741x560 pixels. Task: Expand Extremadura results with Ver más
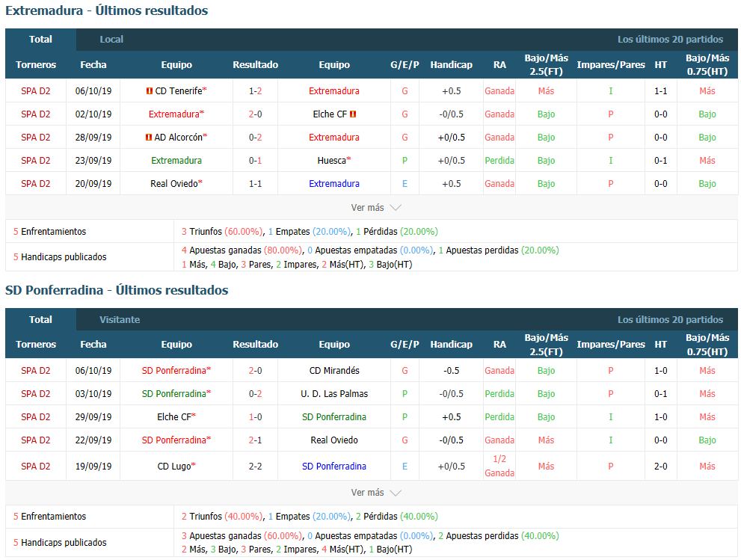pos(375,207)
